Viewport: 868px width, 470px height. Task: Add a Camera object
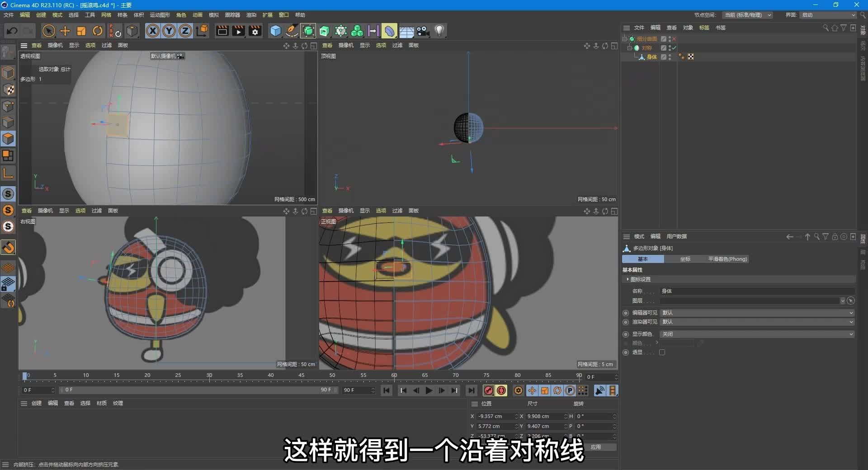[423, 31]
